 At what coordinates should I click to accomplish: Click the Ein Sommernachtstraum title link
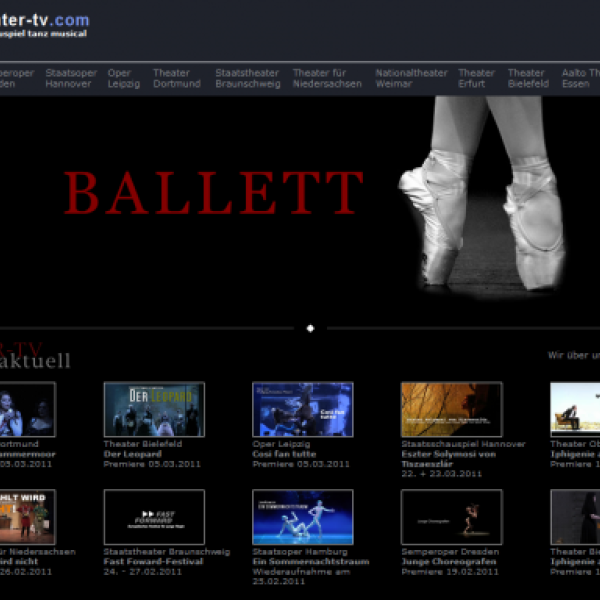311,562
